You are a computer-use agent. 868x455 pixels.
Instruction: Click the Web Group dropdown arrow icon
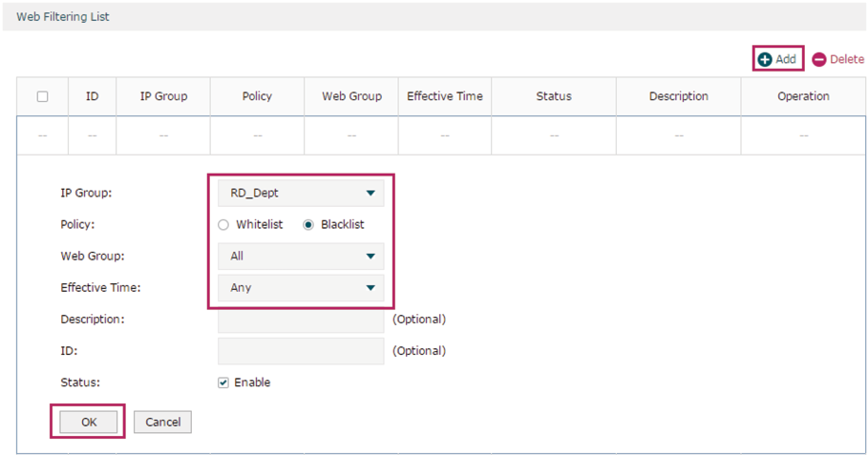(370, 256)
